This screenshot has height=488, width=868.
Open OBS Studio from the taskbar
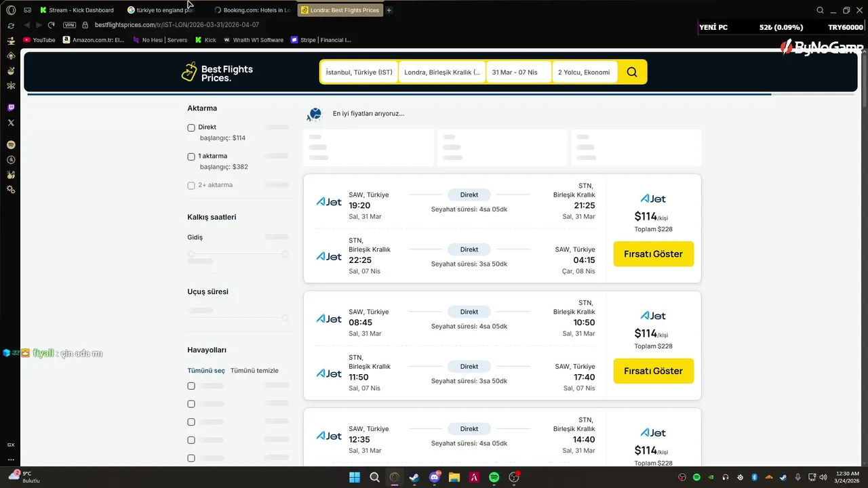tap(514, 477)
